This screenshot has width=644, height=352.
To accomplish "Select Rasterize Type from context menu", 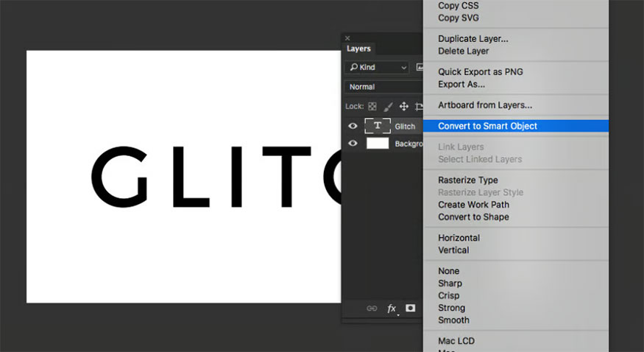I will (468, 180).
